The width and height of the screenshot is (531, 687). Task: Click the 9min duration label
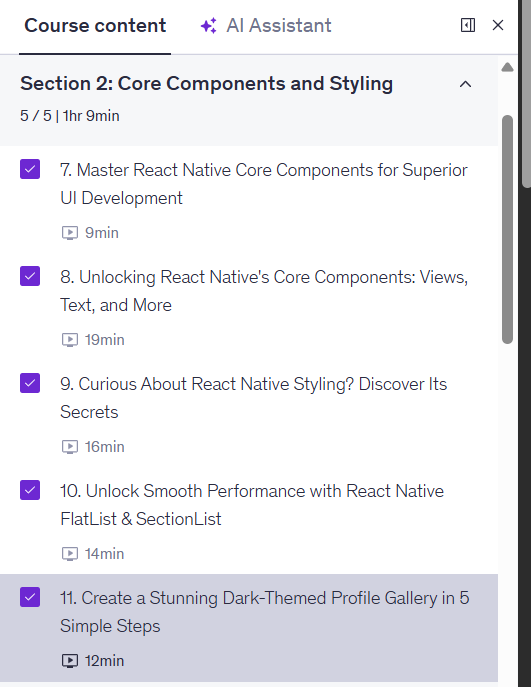(x=102, y=233)
